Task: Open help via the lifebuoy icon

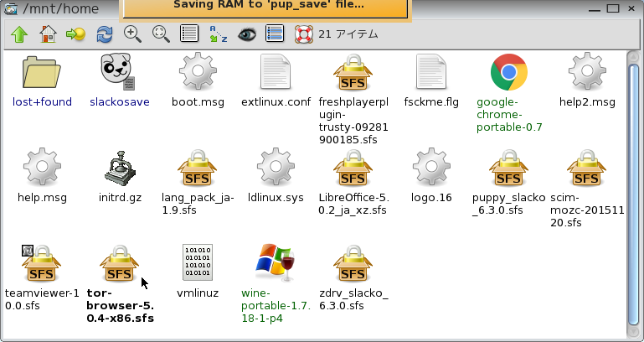Action: click(x=303, y=34)
